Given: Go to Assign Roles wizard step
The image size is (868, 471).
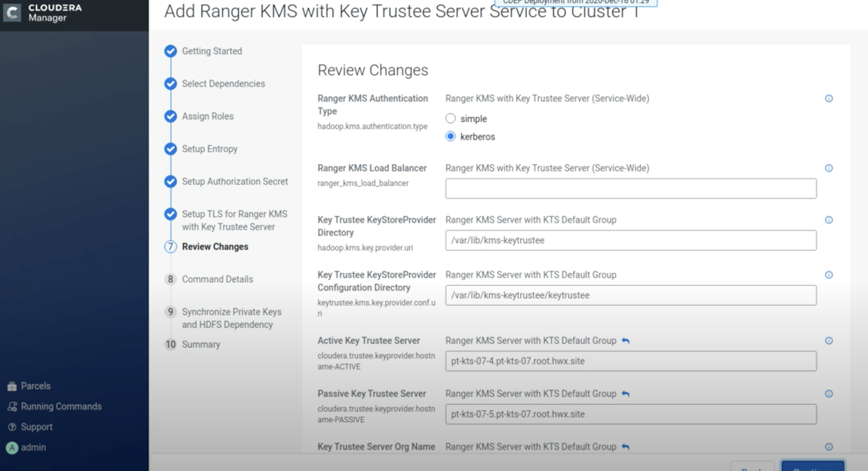Looking at the screenshot, I should [207, 116].
